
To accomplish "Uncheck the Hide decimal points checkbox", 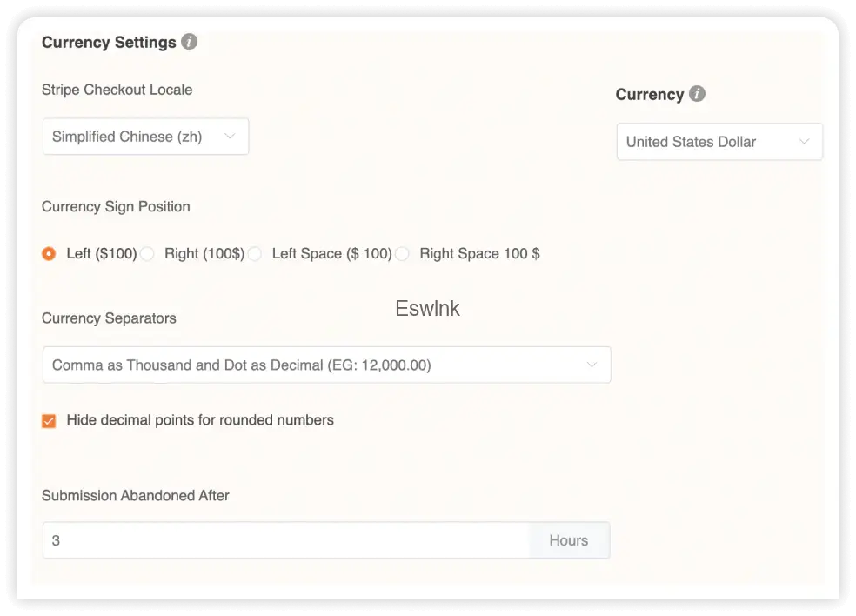I will tap(49, 421).
